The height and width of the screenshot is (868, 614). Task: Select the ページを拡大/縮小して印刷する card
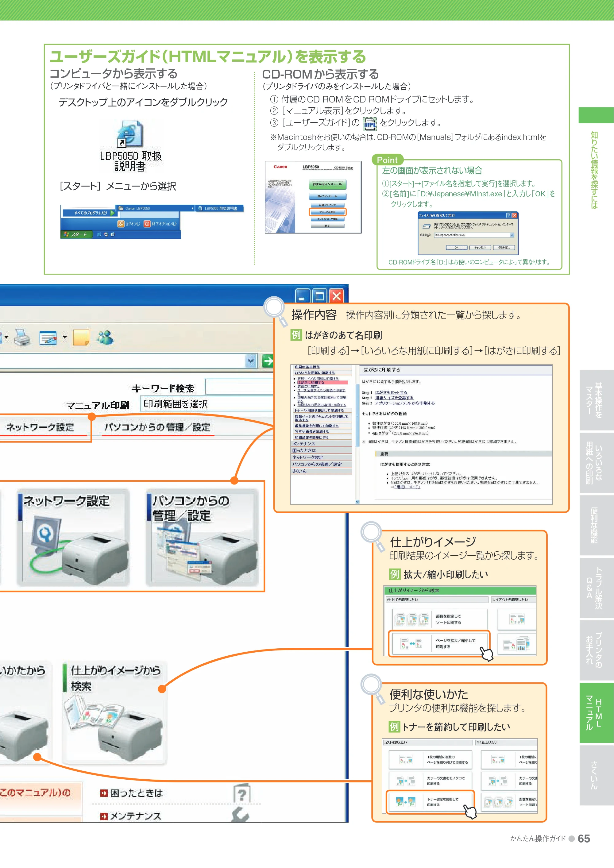[x=439, y=643]
